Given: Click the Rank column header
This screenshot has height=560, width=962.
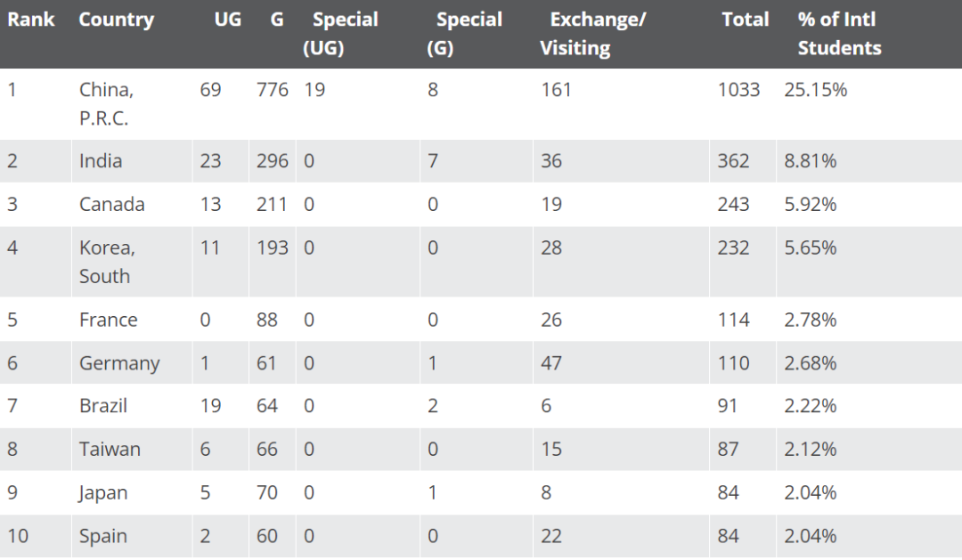Looking at the screenshot, I should point(31,20).
